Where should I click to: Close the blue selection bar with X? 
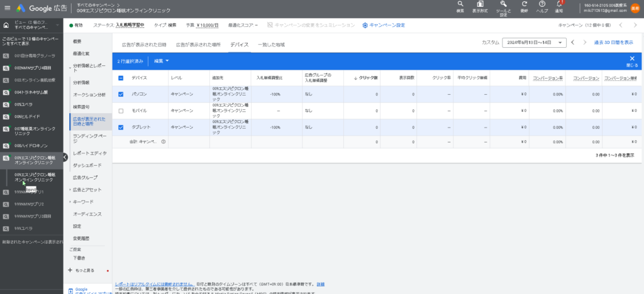tap(632, 58)
